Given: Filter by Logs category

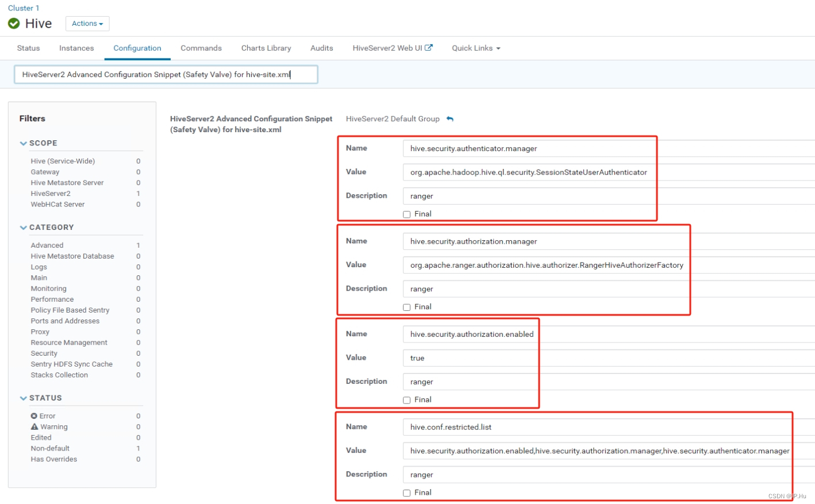Looking at the screenshot, I should (39, 267).
